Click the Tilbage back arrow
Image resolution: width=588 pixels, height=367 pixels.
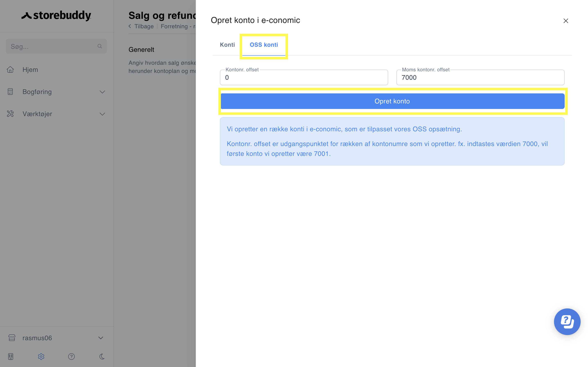point(130,26)
